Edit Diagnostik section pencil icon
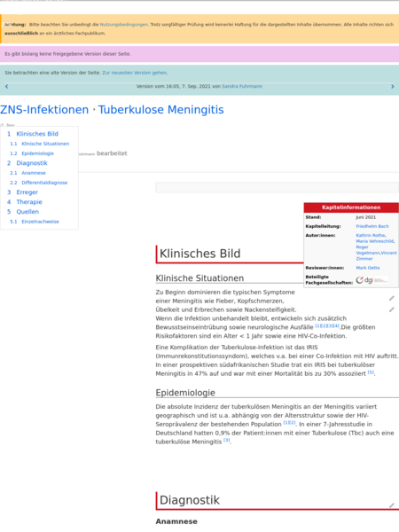The width and height of the screenshot is (399, 532). [392, 505]
